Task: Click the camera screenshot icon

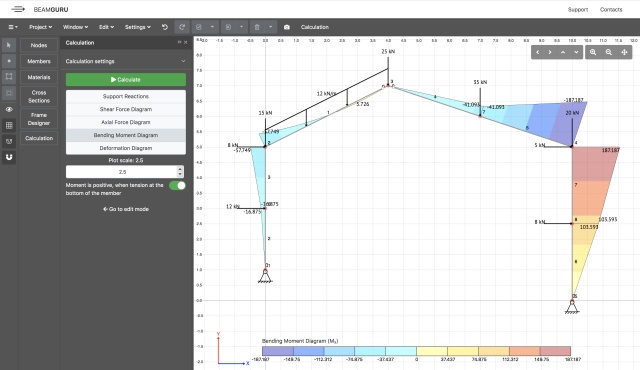Action: coord(287,27)
